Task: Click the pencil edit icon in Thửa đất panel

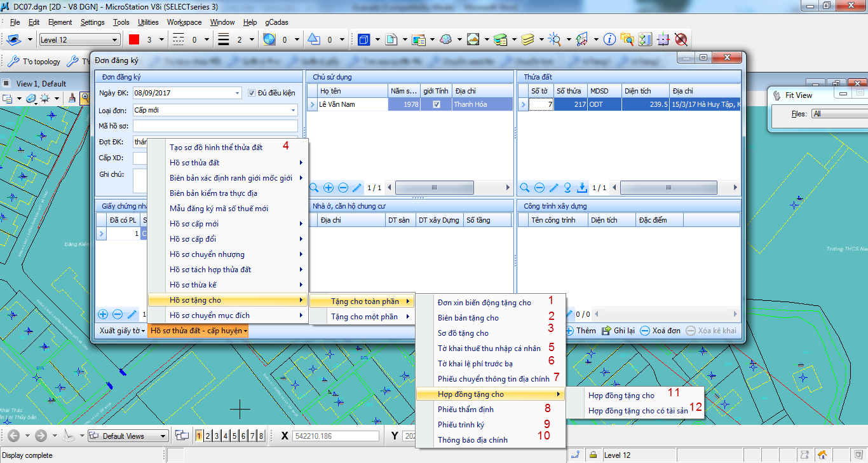Action: point(553,188)
